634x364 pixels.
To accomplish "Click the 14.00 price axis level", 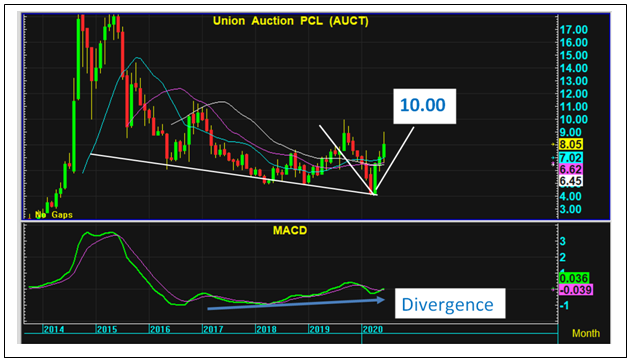I will (x=574, y=68).
